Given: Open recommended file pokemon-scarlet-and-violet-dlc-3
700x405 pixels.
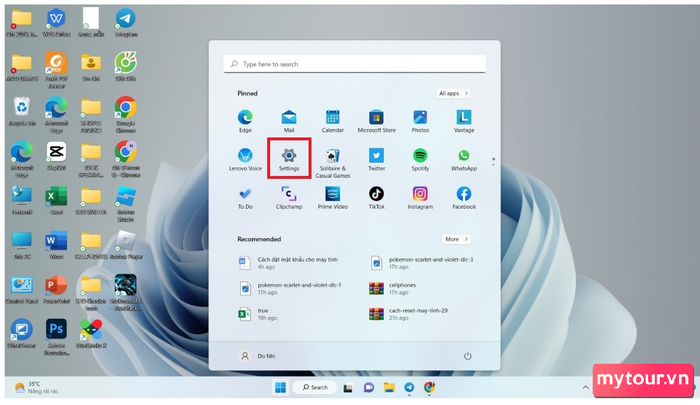Looking at the screenshot, I should click(x=421, y=263).
